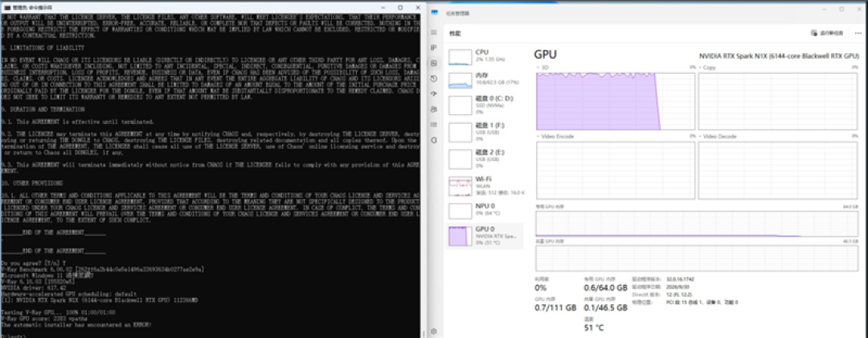
Task: Select 磁盘 1 (F:) USB disk entry
Action: (485, 131)
